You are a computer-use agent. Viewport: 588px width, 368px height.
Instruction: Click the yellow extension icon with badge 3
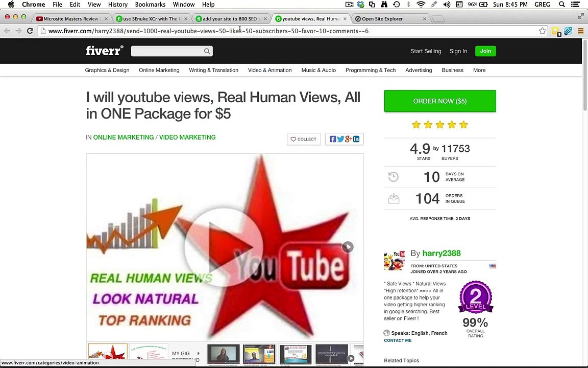556,31
